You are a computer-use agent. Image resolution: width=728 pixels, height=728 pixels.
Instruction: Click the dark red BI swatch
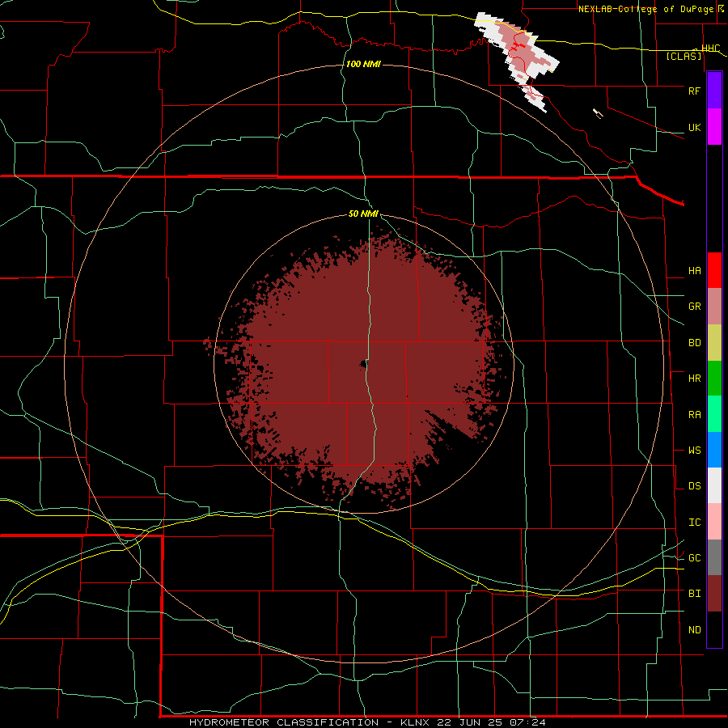[x=714, y=594]
